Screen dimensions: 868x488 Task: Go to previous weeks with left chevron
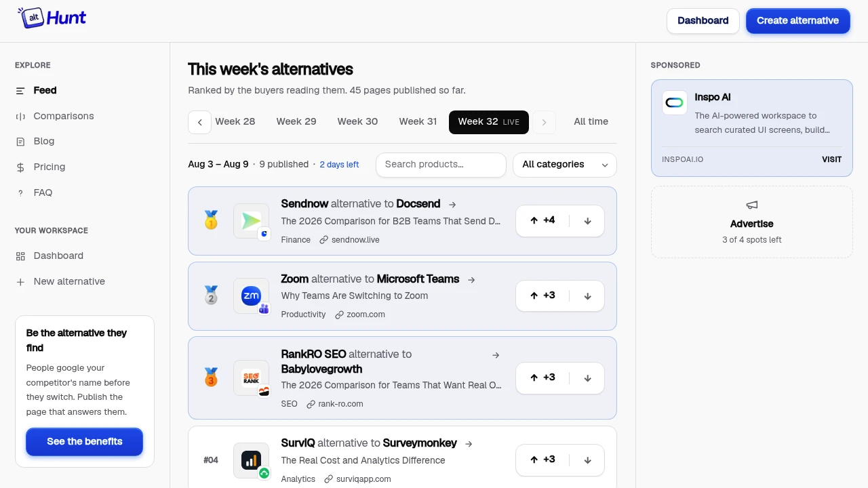(199, 122)
